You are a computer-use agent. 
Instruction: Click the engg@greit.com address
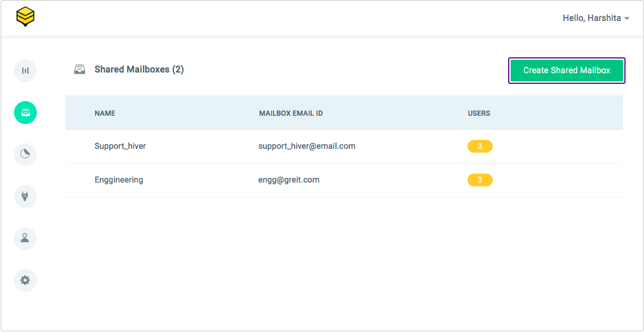click(289, 180)
